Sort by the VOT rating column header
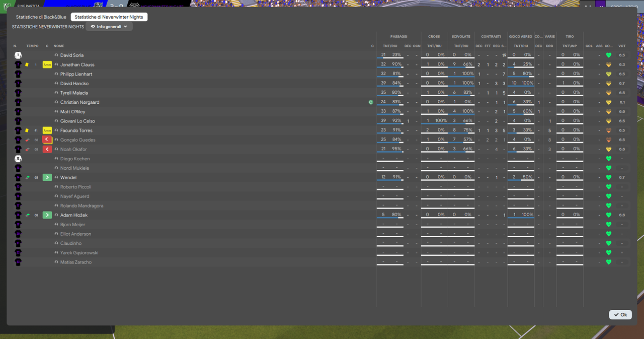 pyautogui.click(x=622, y=46)
